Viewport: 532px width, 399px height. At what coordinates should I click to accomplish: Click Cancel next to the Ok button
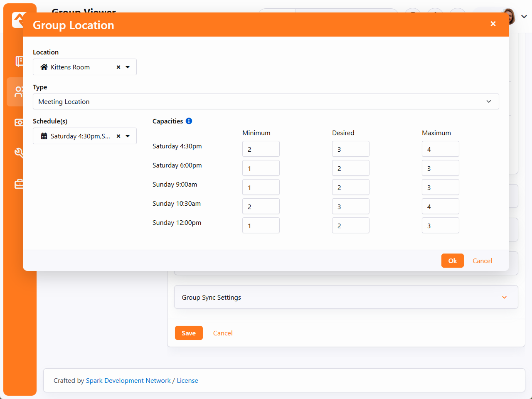click(482, 261)
